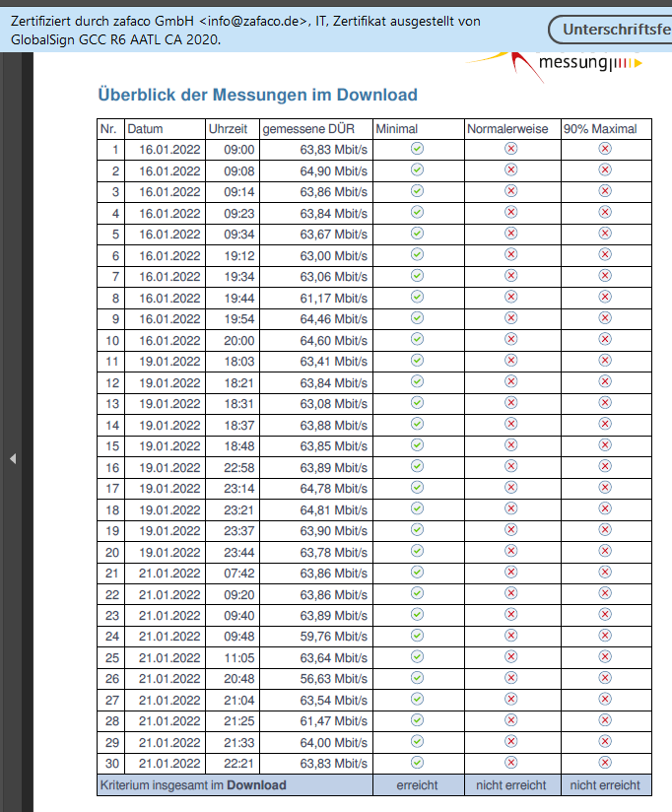Click Kriterium insgesamt im Download summary label
The width and height of the screenshot is (672, 812).
[193, 785]
